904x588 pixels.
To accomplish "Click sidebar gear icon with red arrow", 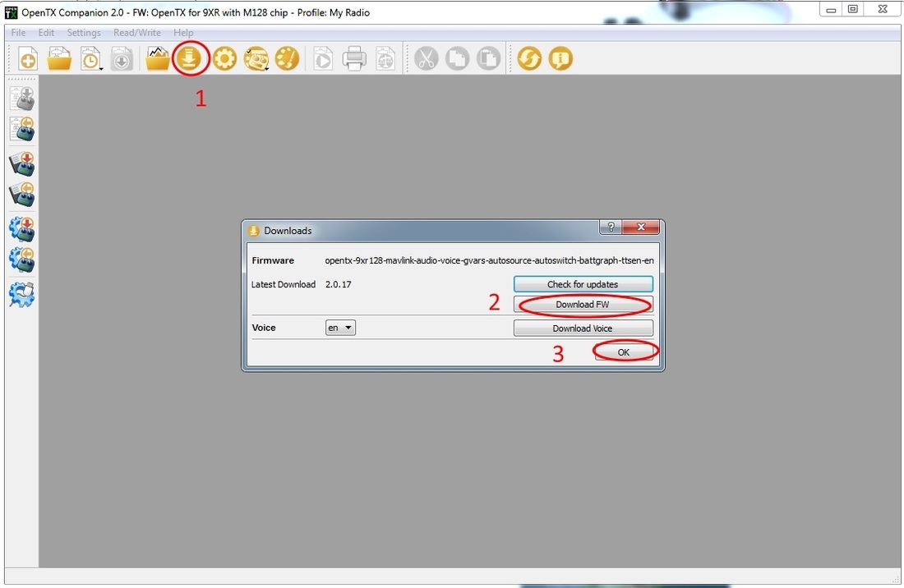I will [22, 228].
